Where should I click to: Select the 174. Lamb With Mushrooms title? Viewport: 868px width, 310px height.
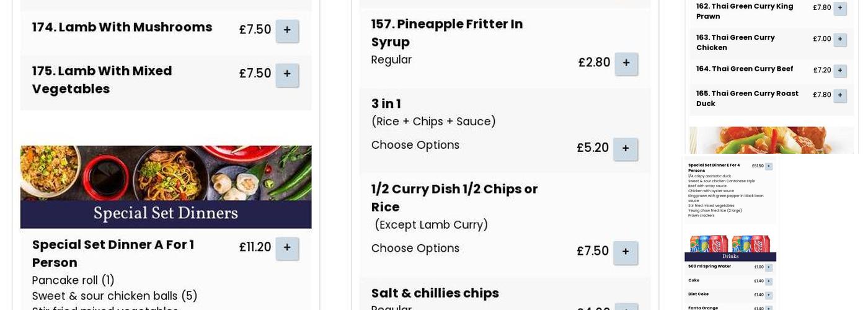click(122, 27)
